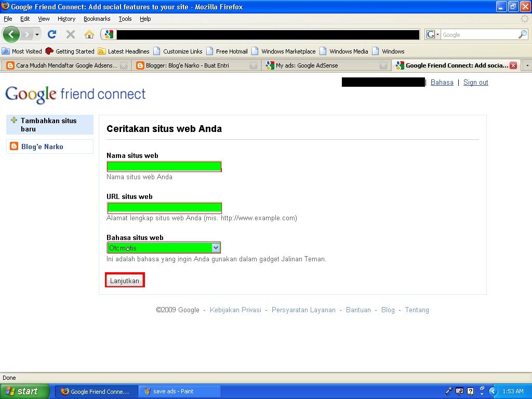Open the Windows Marketplace bookmark

click(x=284, y=51)
